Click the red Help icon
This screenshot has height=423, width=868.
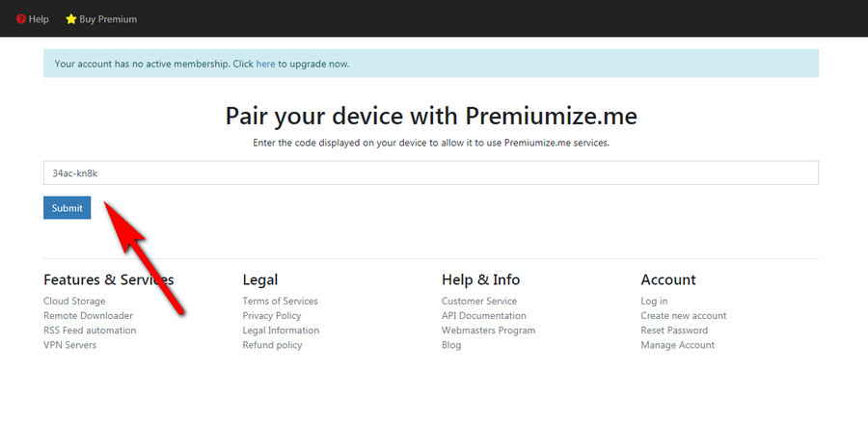(x=21, y=19)
